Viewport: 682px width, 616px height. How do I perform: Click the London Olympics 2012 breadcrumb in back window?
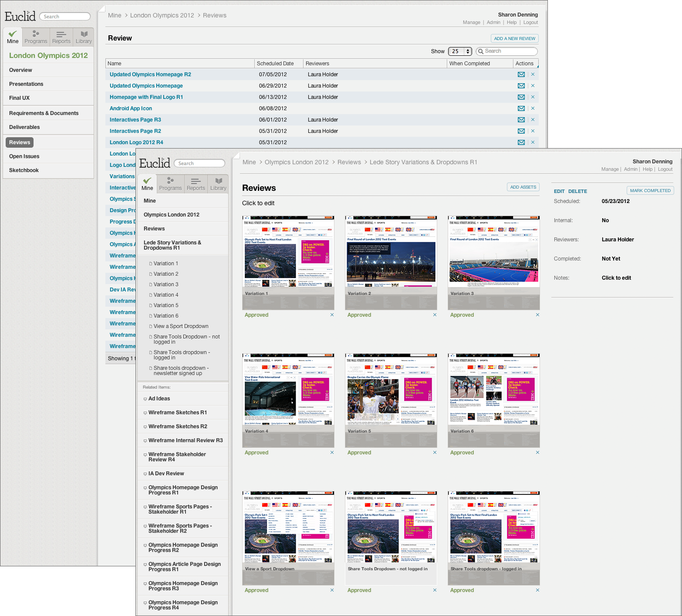click(x=162, y=15)
